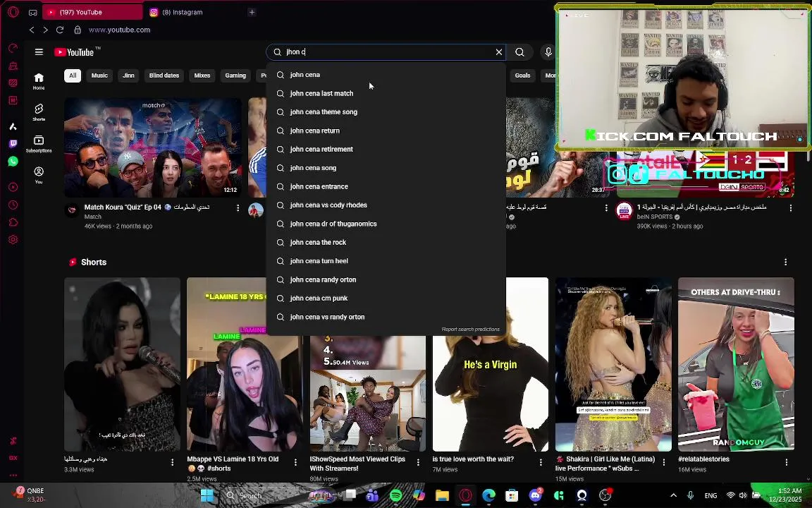
Task: Select the Music filter chip
Action: (99, 75)
